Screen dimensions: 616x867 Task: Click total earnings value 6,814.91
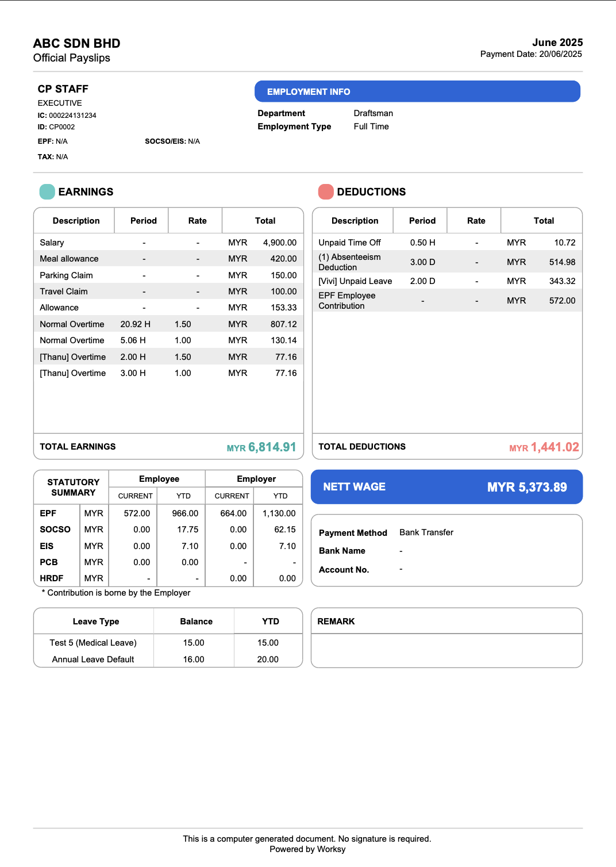click(272, 447)
